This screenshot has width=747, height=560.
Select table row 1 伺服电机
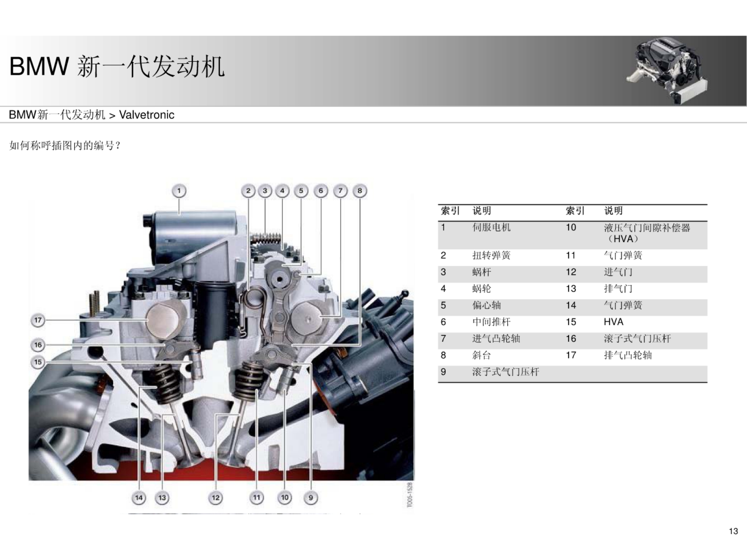[x=491, y=227]
